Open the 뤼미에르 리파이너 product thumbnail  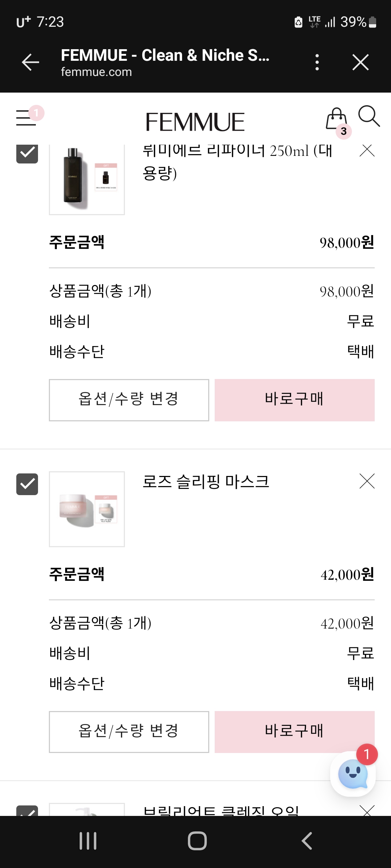coord(87,179)
